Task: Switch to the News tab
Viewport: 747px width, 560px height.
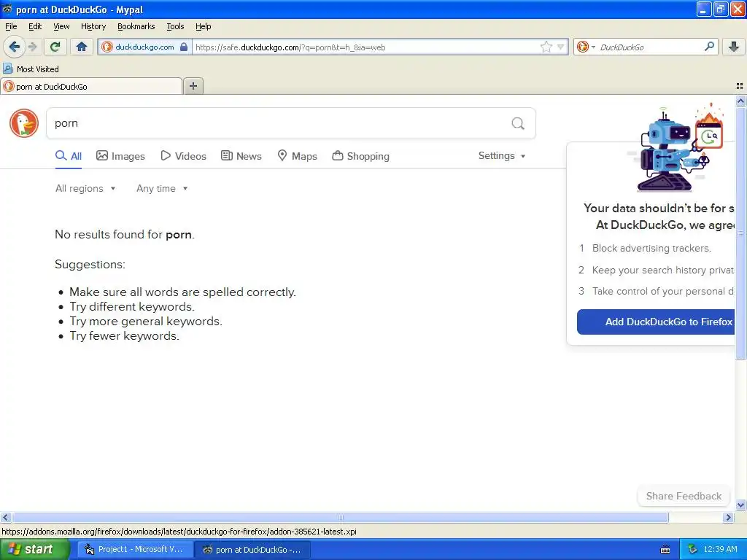Action: pos(241,156)
